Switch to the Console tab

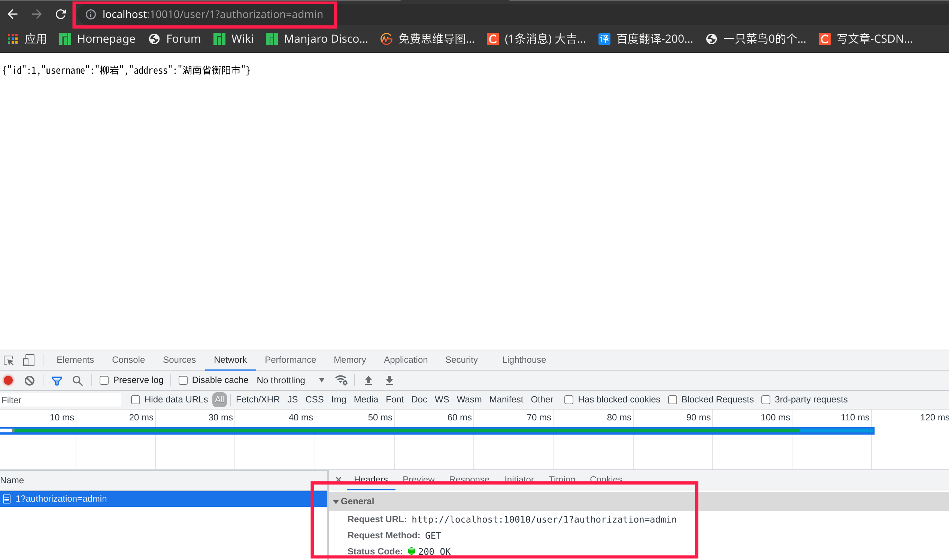pyautogui.click(x=128, y=360)
